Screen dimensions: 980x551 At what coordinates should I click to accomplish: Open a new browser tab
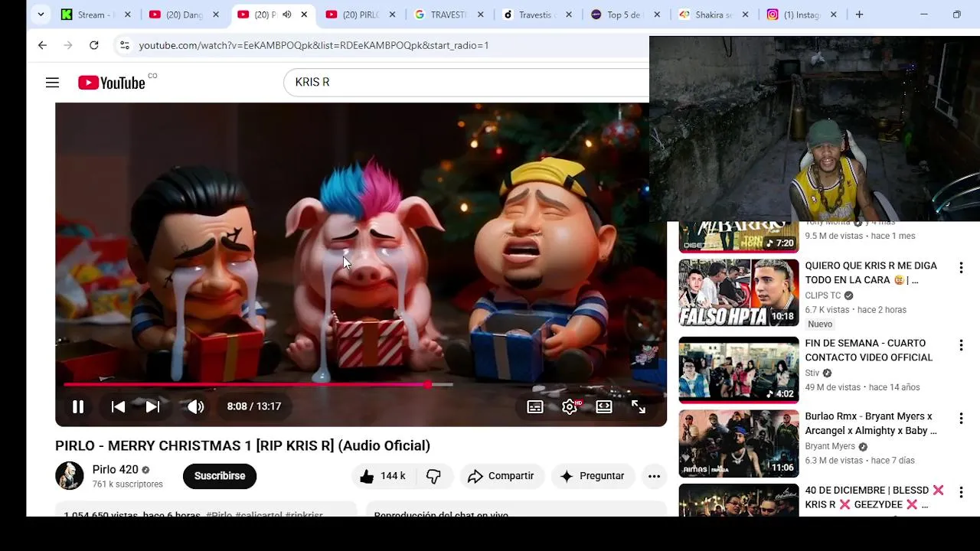859,15
